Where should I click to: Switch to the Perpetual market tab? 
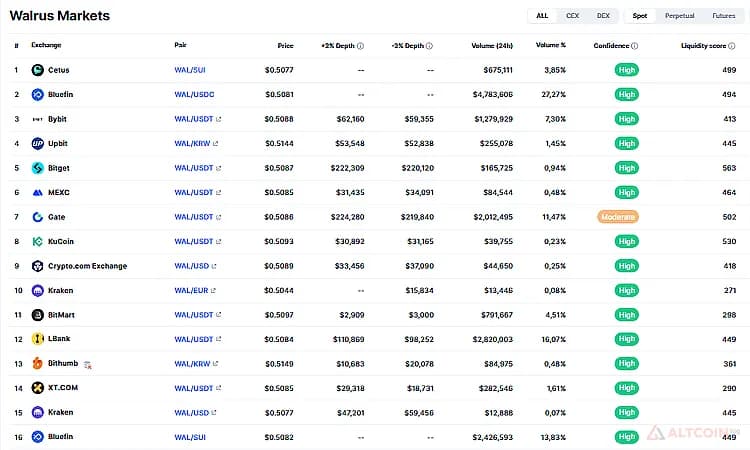tap(679, 16)
